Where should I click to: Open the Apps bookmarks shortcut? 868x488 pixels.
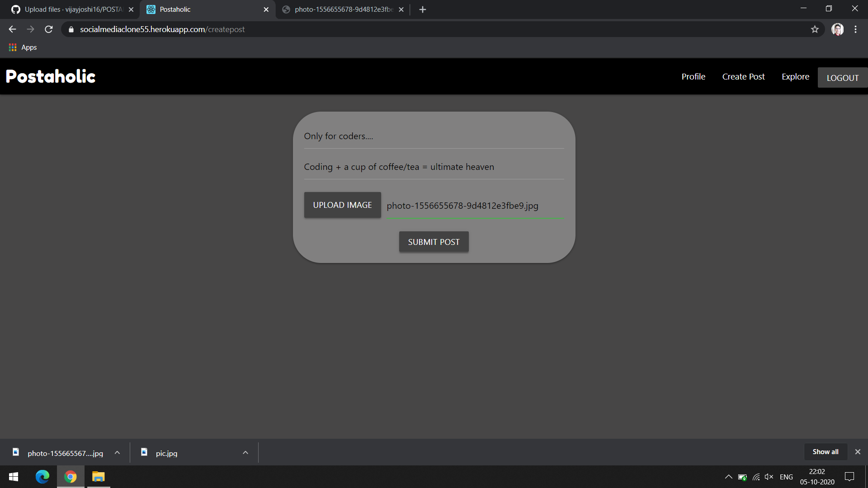coord(23,47)
